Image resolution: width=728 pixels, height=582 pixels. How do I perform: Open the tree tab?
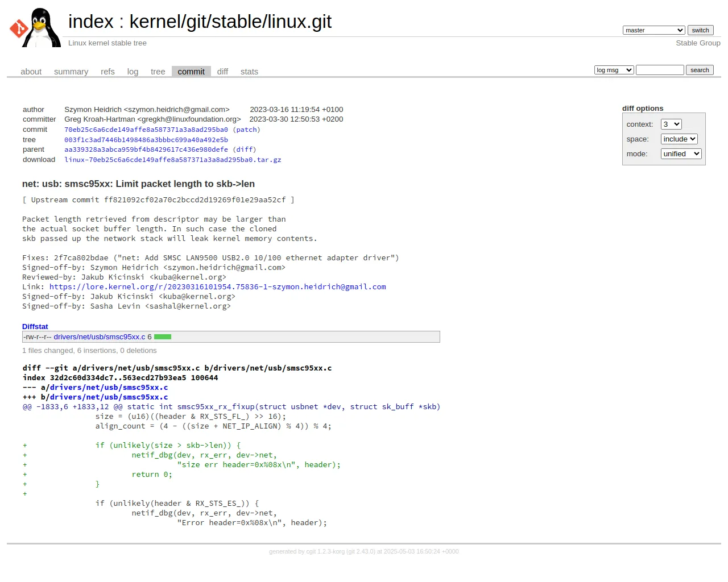[x=158, y=72]
